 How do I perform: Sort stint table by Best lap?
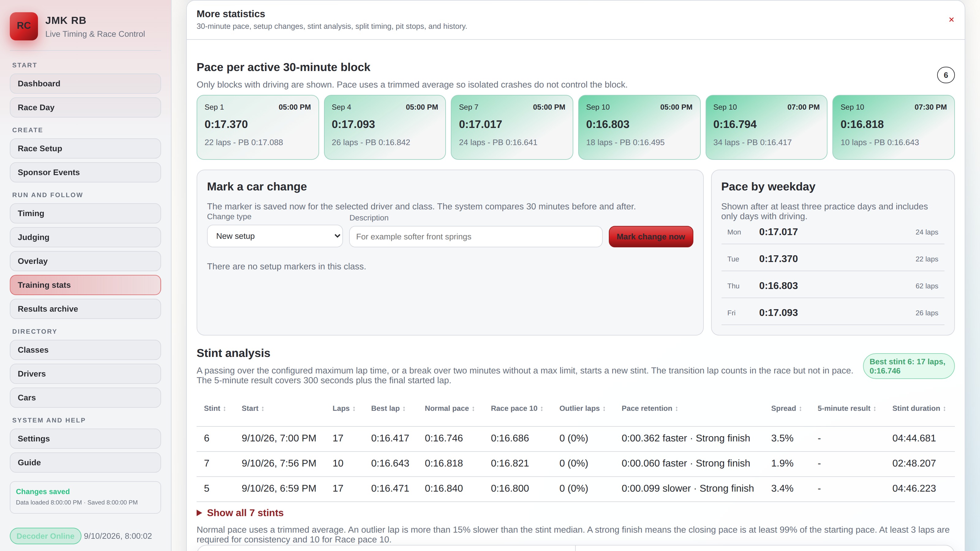point(388,408)
